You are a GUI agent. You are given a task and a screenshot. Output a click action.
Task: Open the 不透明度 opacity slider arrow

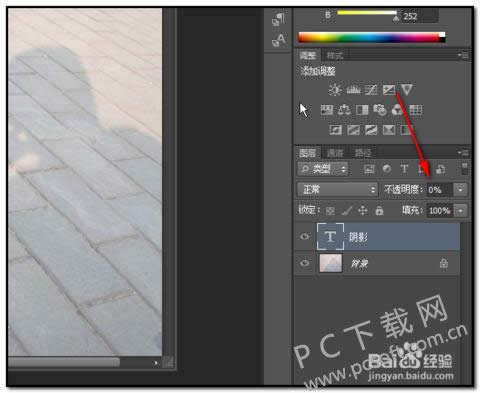click(x=460, y=190)
